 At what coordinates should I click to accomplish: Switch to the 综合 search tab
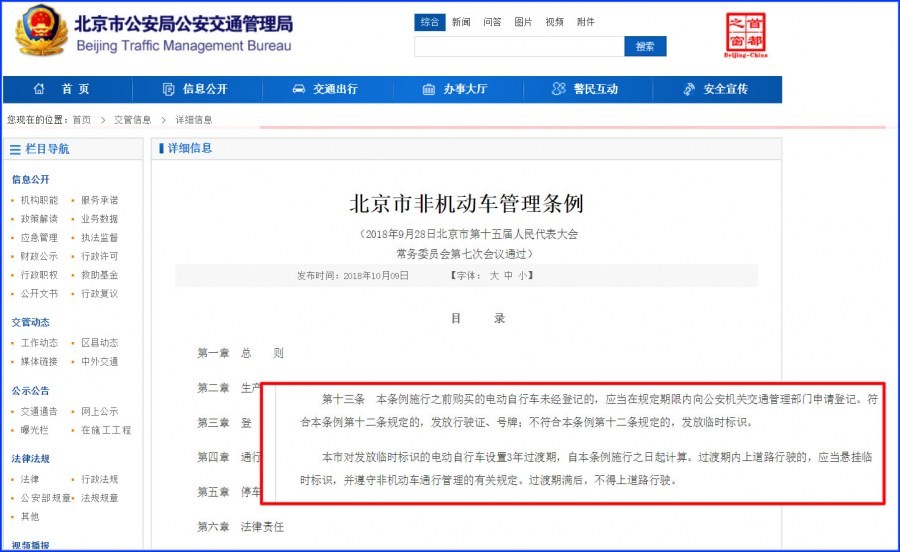coord(429,22)
